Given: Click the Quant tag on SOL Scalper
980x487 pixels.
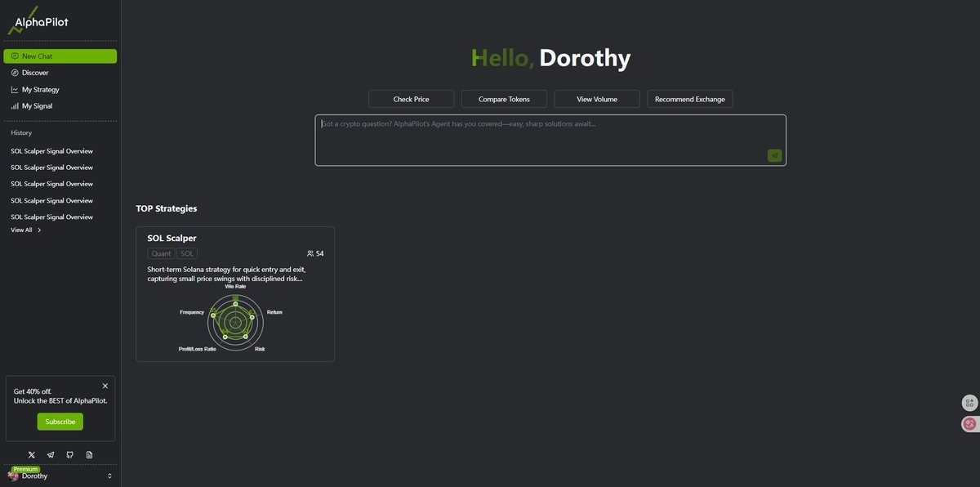Looking at the screenshot, I should tap(162, 254).
